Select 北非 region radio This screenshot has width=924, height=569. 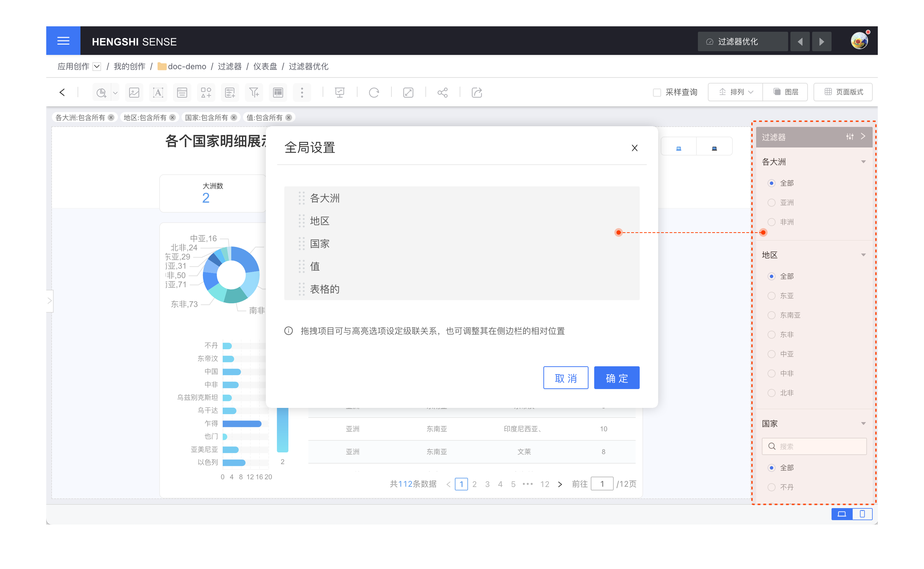(x=772, y=393)
